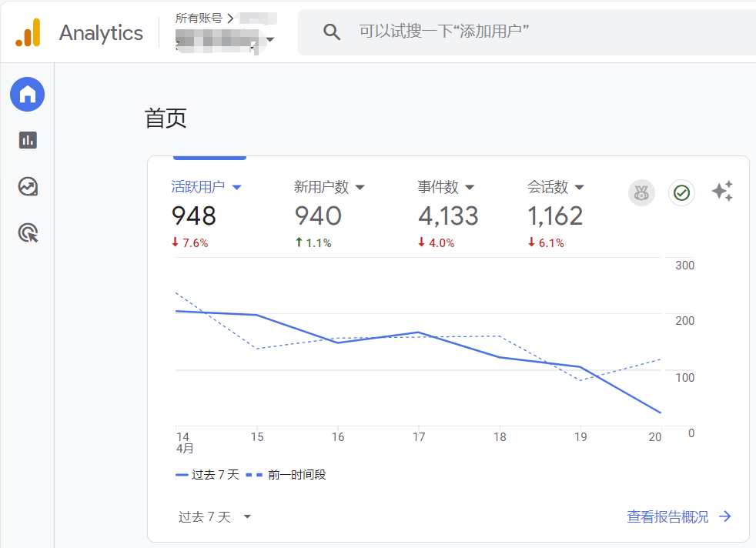Open the 过去 7 天 date range dropdown
This screenshot has width=756, height=548.
point(216,517)
